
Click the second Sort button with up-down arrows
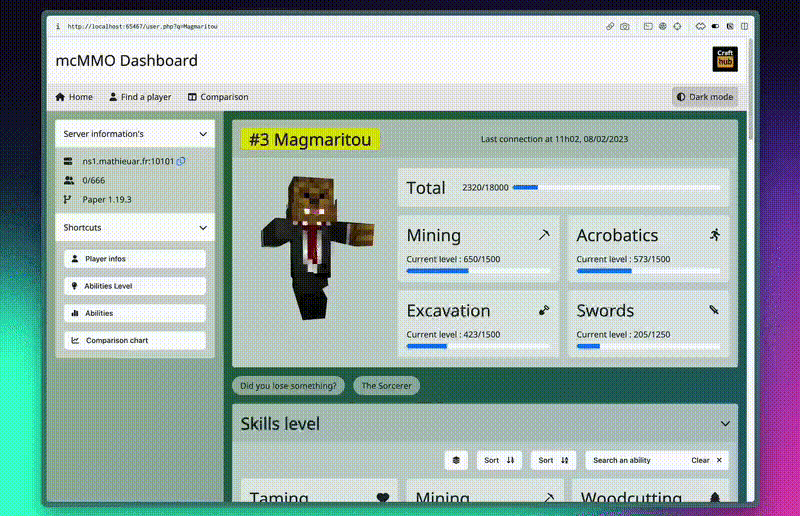[554, 460]
